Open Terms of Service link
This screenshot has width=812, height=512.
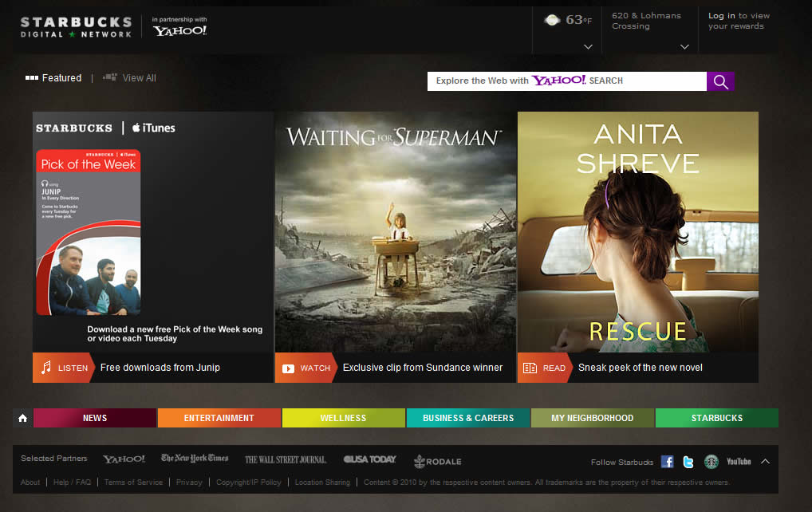coord(134,482)
